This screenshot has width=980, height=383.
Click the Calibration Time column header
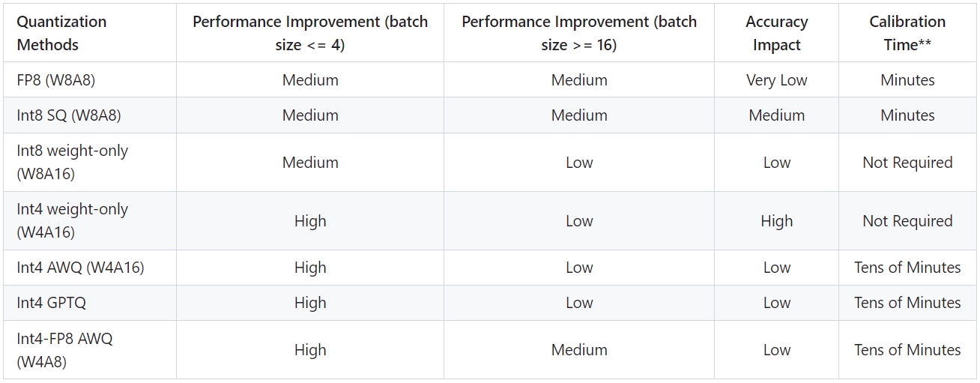pyautogui.click(x=907, y=33)
